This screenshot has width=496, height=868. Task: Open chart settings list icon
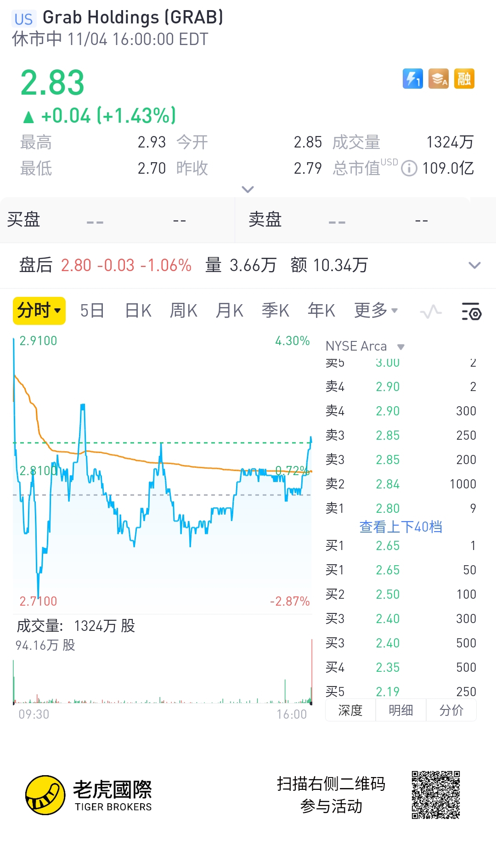point(471,312)
